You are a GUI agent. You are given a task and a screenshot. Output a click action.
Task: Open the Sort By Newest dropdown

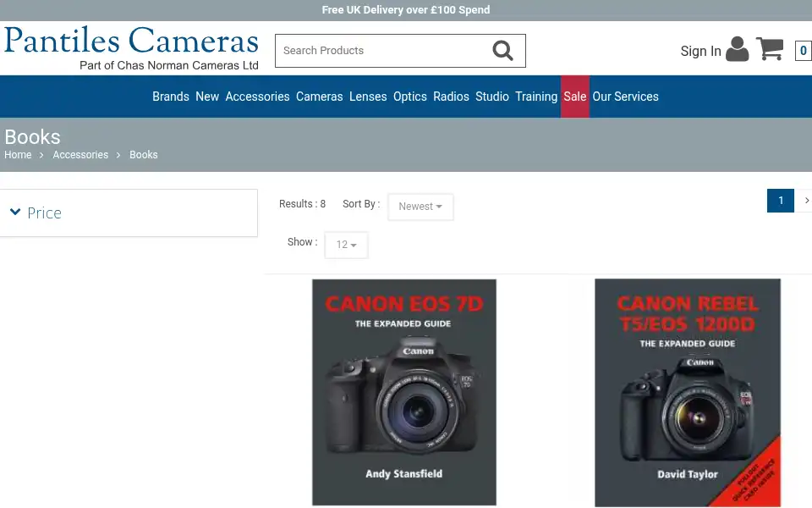click(x=420, y=207)
